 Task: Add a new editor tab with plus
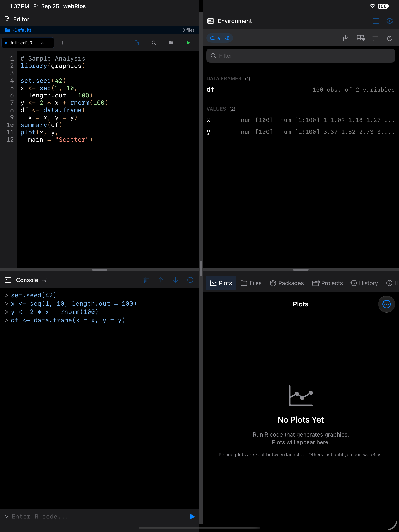(x=62, y=43)
